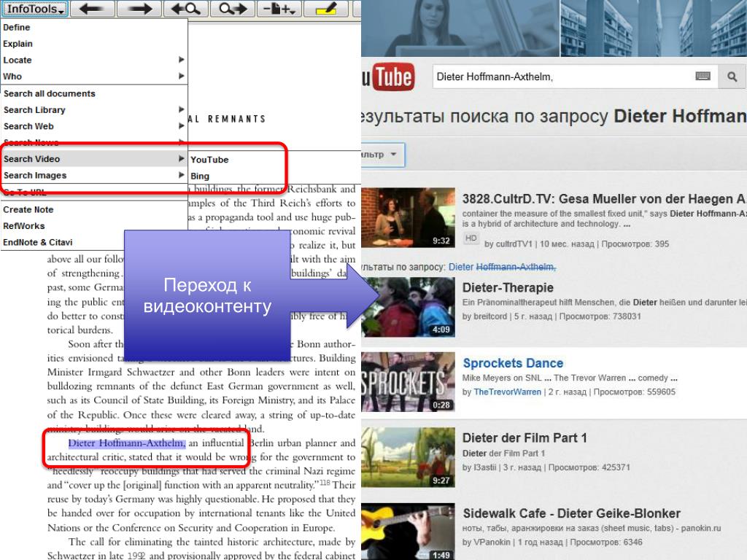Open Sidewalk Cafe video title
The width and height of the screenshot is (747, 560).
[572, 513]
